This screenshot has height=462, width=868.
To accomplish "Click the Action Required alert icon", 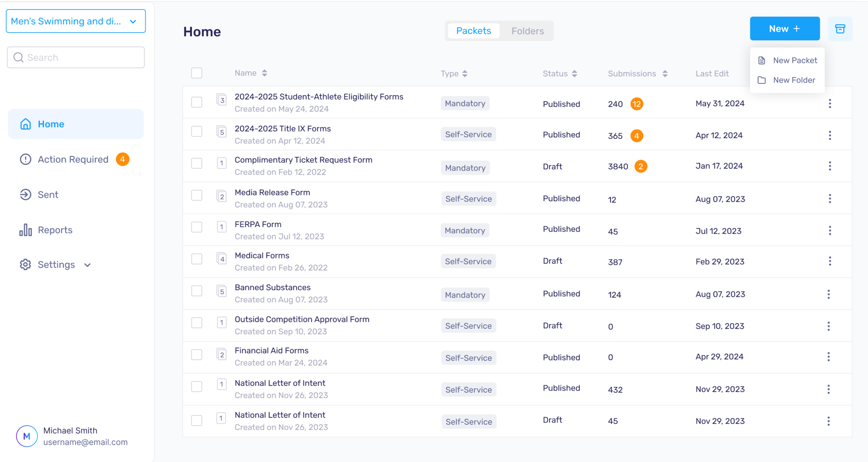I will [25, 159].
